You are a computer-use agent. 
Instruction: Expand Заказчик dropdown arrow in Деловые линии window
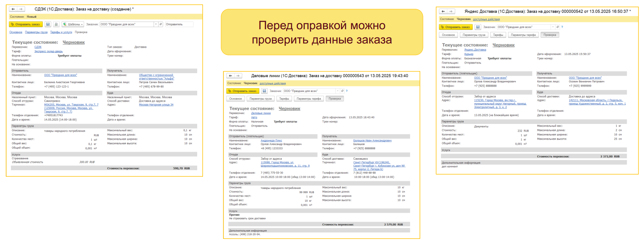(x=337, y=91)
